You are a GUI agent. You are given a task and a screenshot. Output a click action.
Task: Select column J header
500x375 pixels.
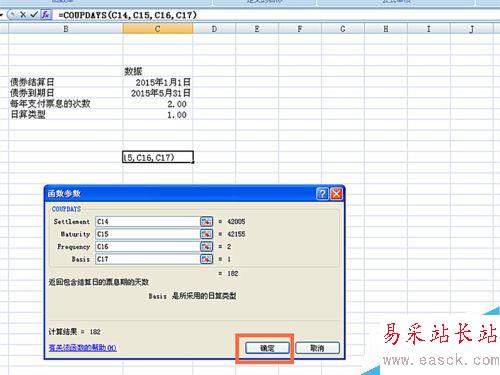coord(472,29)
